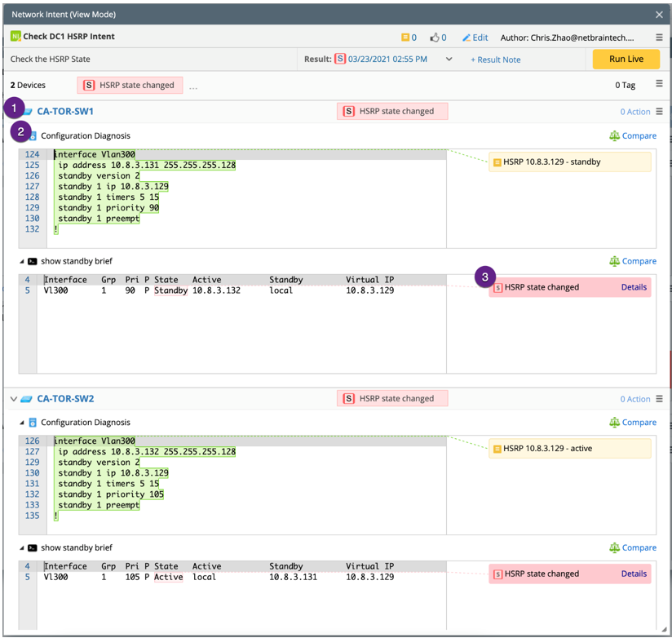This screenshot has height=638, width=672.
Task: Collapse Configuration Diagnosis under CA-TOR-SW2
Action: (22, 423)
